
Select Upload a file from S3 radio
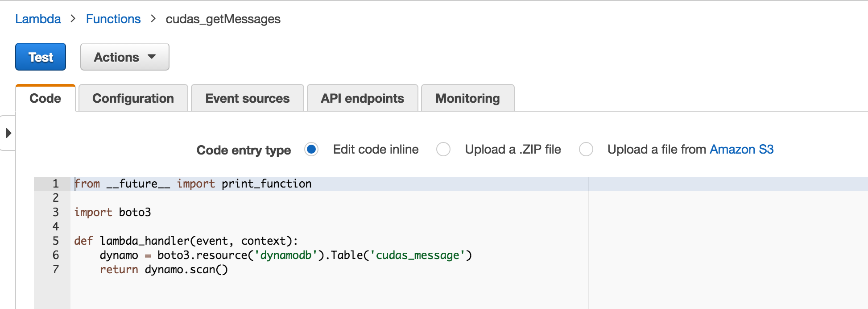click(586, 149)
